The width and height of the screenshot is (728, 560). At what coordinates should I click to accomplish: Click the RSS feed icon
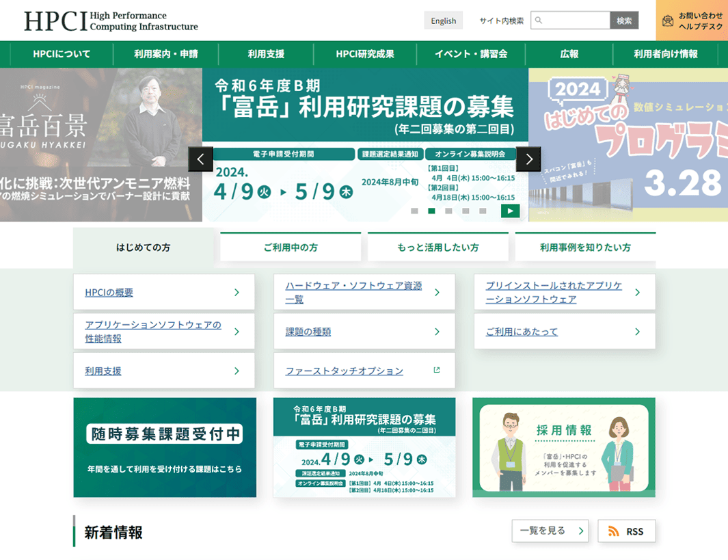point(614,531)
